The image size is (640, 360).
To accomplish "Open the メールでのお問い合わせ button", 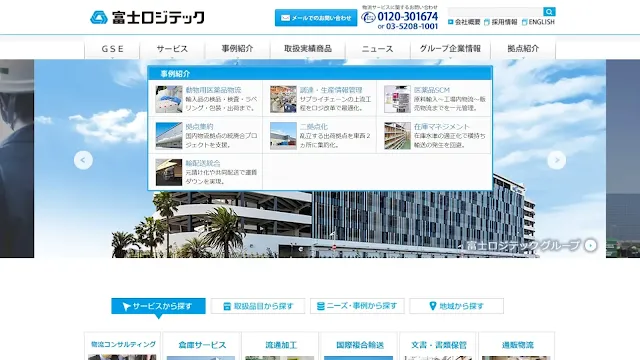I will coord(316,18).
